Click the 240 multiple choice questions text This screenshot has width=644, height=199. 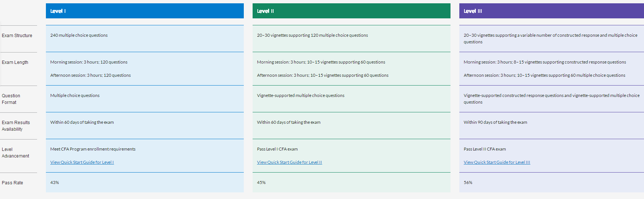[79, 35]
